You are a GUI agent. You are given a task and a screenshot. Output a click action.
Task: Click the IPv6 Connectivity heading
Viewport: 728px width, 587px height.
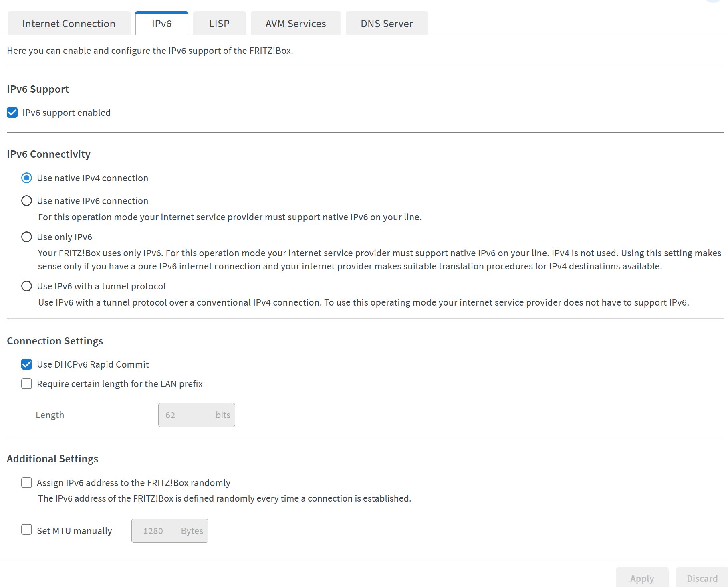49,154
